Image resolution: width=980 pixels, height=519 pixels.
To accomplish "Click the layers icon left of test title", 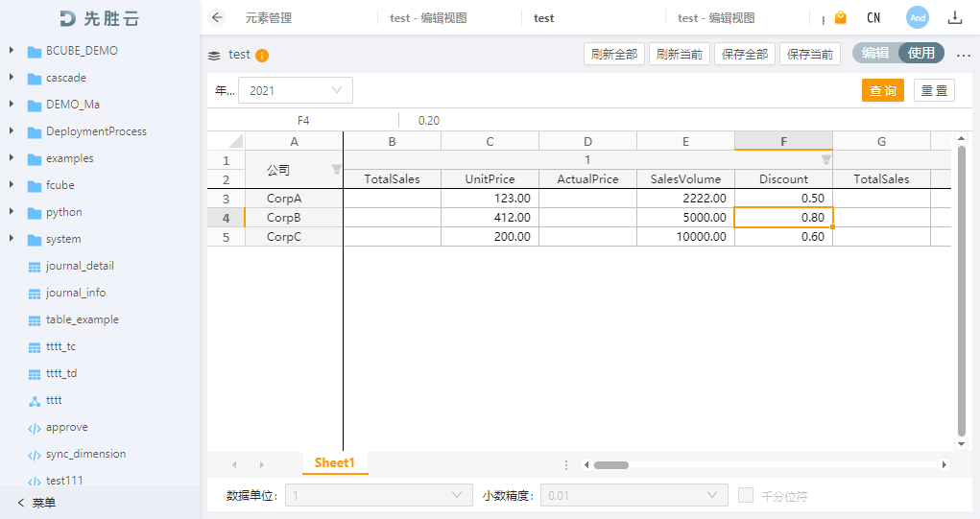I will click(214, 56).
